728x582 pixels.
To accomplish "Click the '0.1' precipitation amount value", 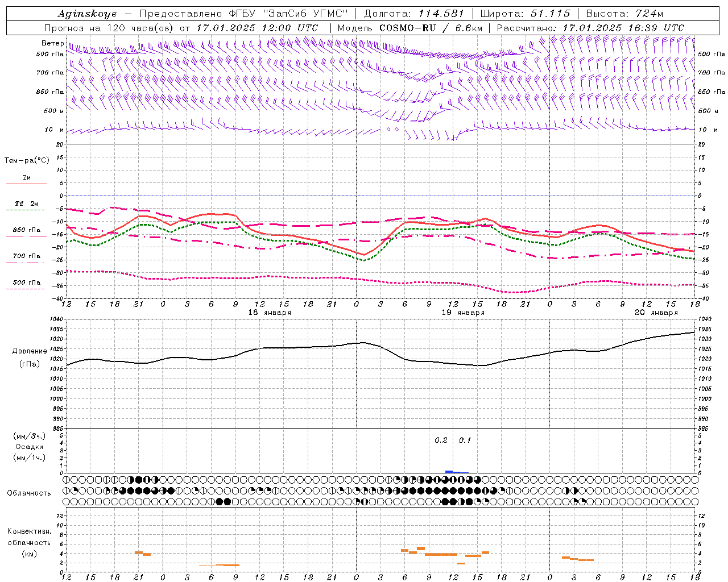I will tap(465, 440).
